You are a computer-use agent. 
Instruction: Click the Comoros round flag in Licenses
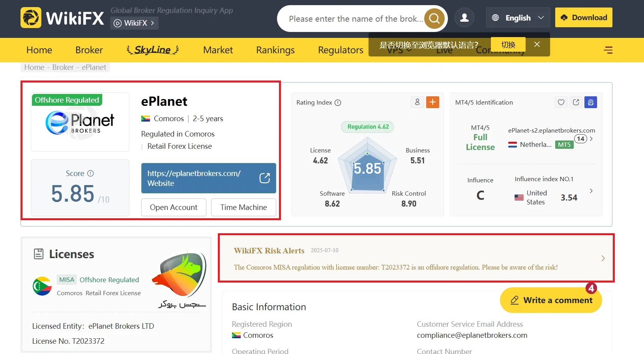[42, 286]
